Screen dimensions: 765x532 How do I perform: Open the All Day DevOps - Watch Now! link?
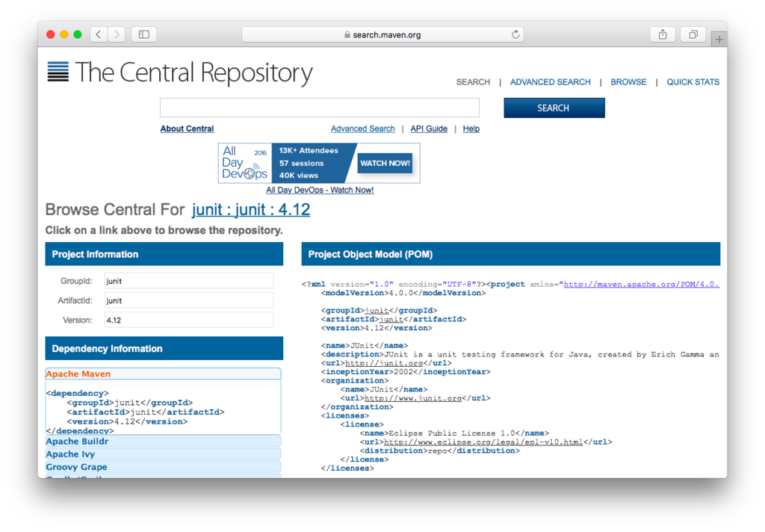[320, 190]
